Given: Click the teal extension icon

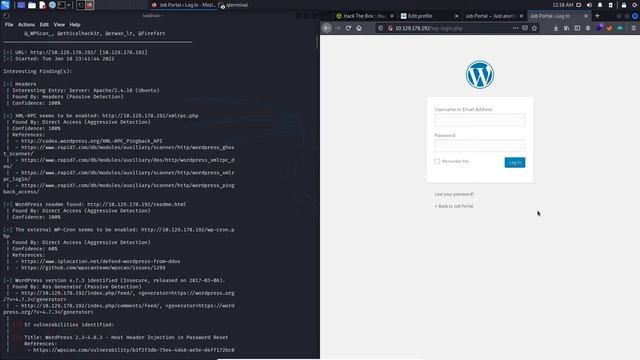Looking at the screenshot, I should (x=620, y=28).
